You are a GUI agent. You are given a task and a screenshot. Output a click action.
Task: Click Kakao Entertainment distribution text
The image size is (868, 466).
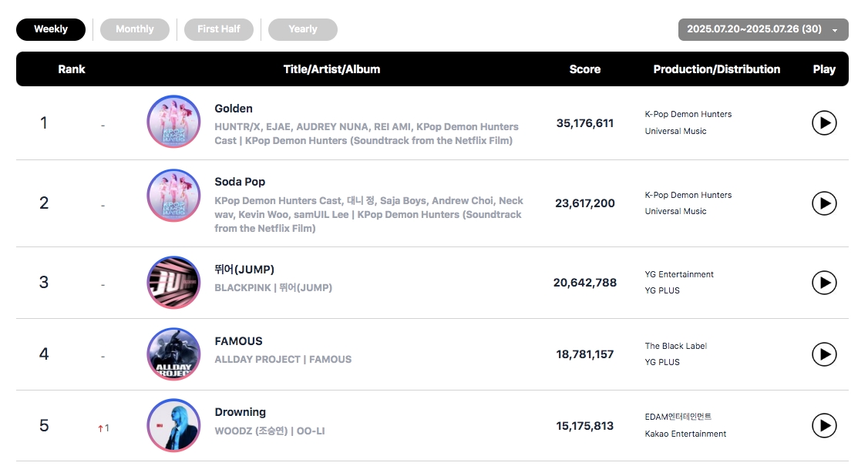pos(685,434)
